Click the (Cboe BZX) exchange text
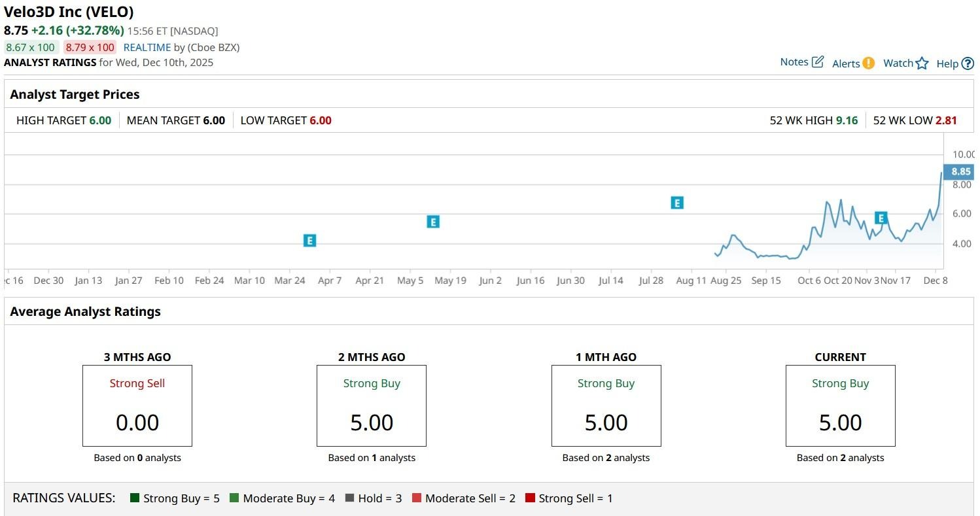This screenshot has width=980, height=516. point(213,47)
